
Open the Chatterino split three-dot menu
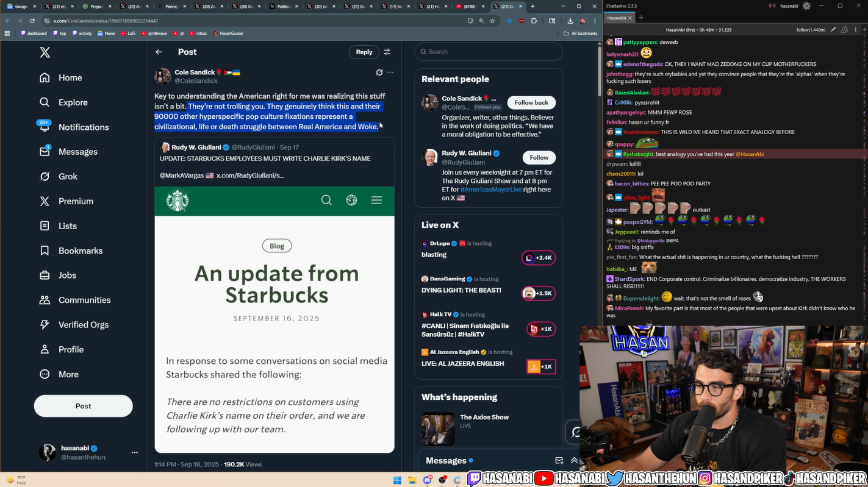(x=855, y=30)
